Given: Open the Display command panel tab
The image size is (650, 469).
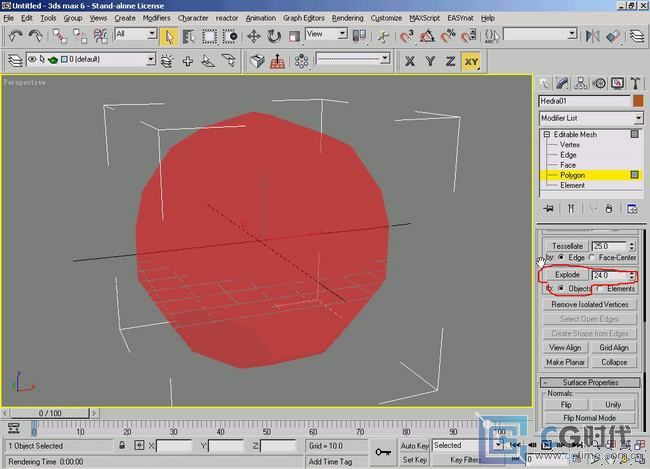Looking at the screenshot, I should pyautogui.click(x=617, y=84).
